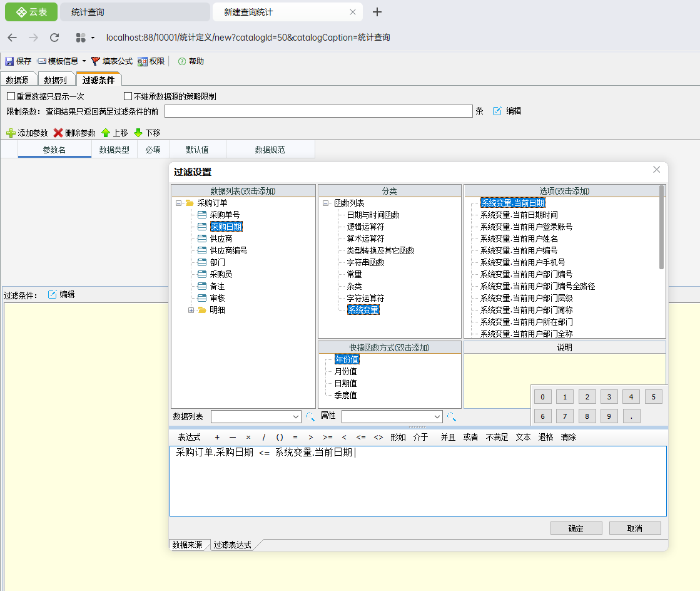Click the red 删除参数 delete icon
Viewport: 700px width, 591px height.
pos(58,133)
